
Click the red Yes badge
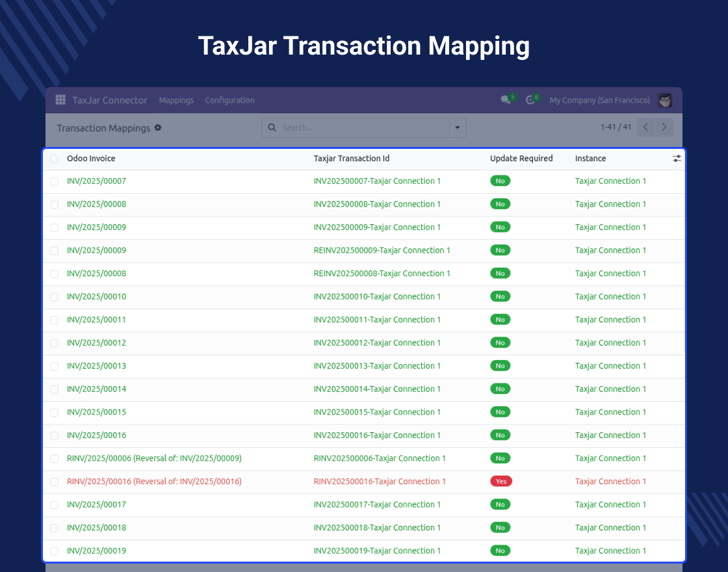point(501,481)
